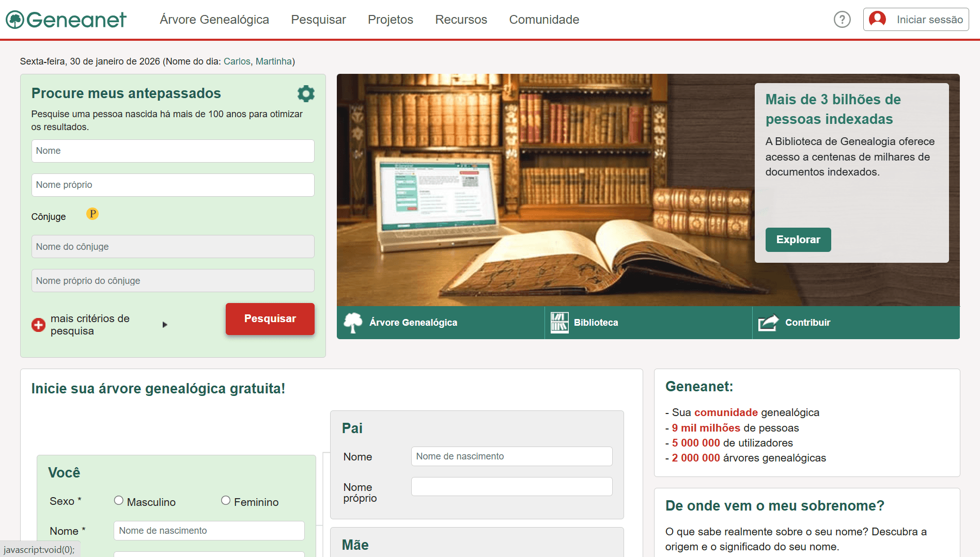The width and height of the screenshot is (980, 557).
Task: Expand more search criteria arrow
Action: tap(165, 325)
